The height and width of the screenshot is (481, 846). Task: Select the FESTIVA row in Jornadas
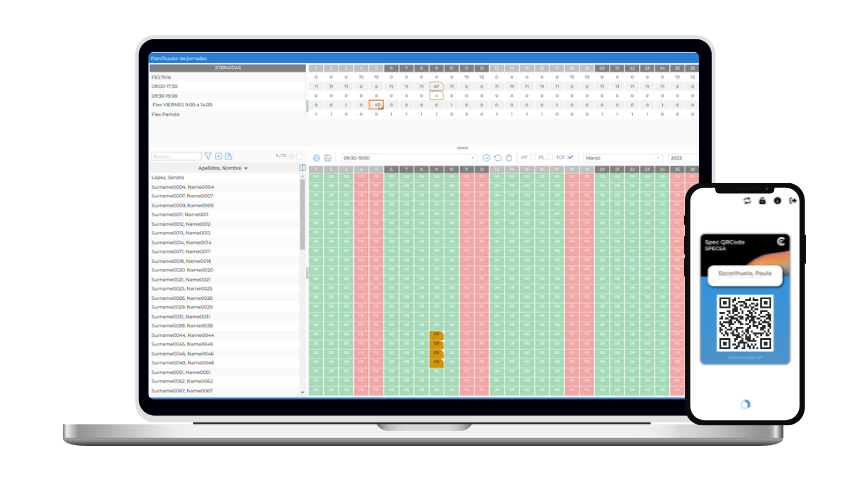pyautogui.click(x=228, y=77)
